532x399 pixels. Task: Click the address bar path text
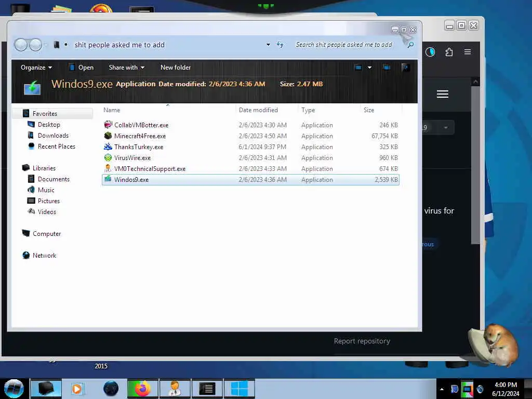(119, 45)
